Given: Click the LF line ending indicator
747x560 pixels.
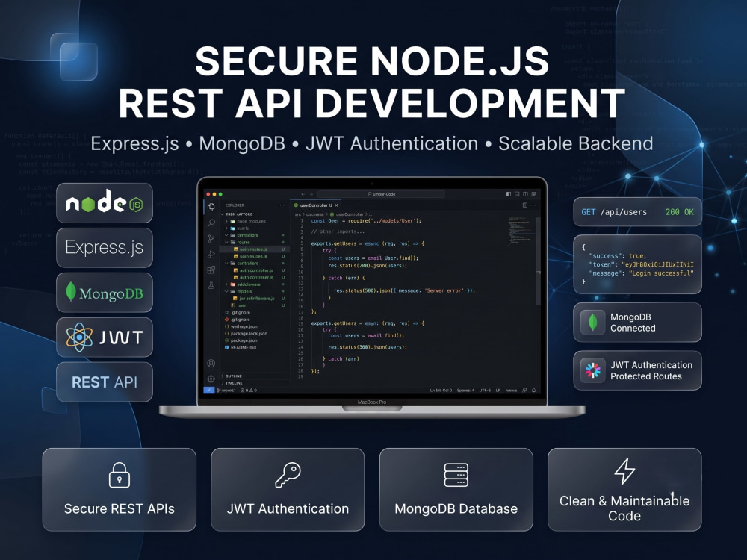Looking at the screenshot, I should [x=498, y=390].
